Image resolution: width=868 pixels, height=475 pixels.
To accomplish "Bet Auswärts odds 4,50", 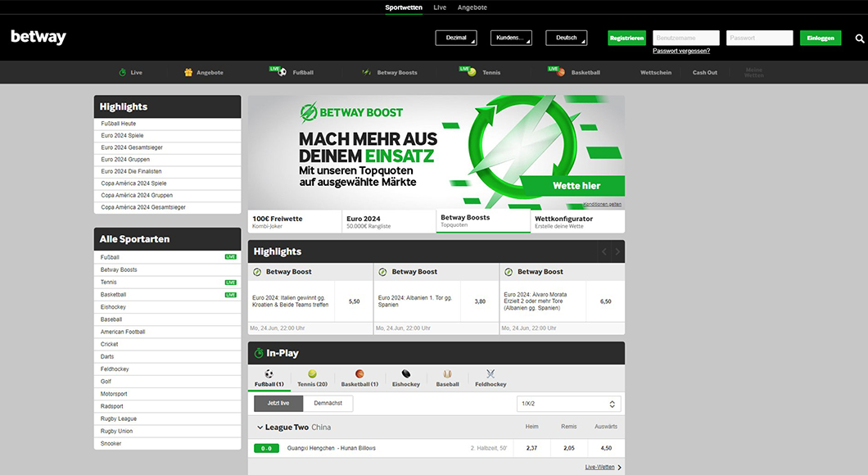I will tap(606, 448).
